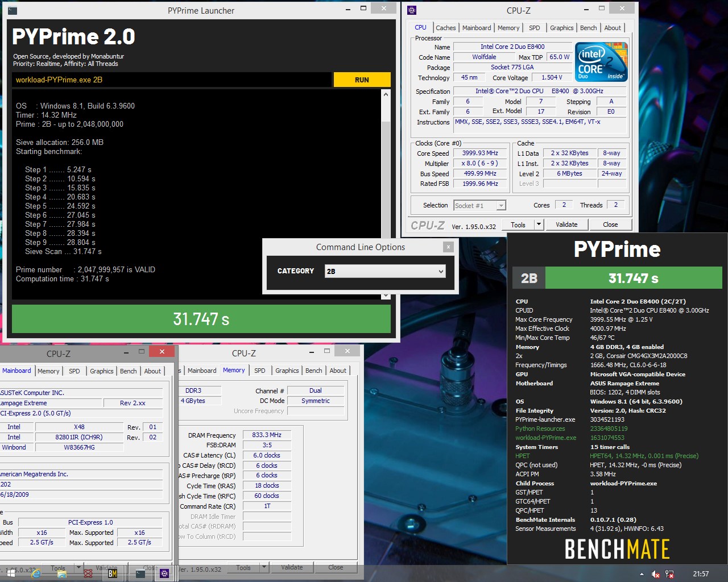Open Mainboard tab in top-right CPU-Z window
Image resolution: width=728 pixels, height=582 pixels.
click(x=477, y=28)
